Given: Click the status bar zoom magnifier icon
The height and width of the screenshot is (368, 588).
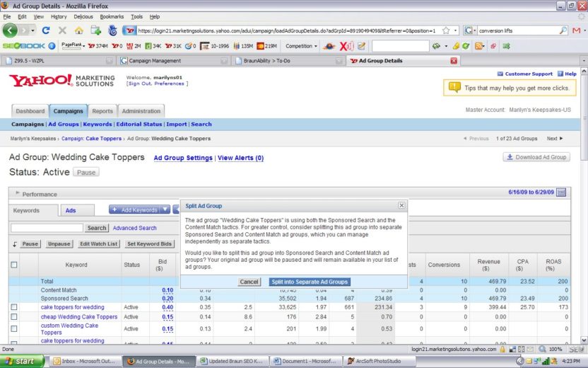Looking at the screenshot, I should [542, 349].
